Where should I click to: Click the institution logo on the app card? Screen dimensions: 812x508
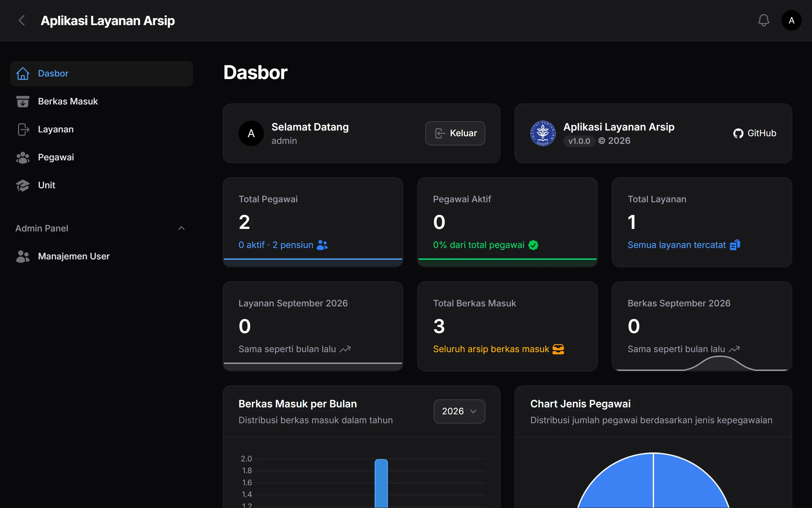point(543,133)
